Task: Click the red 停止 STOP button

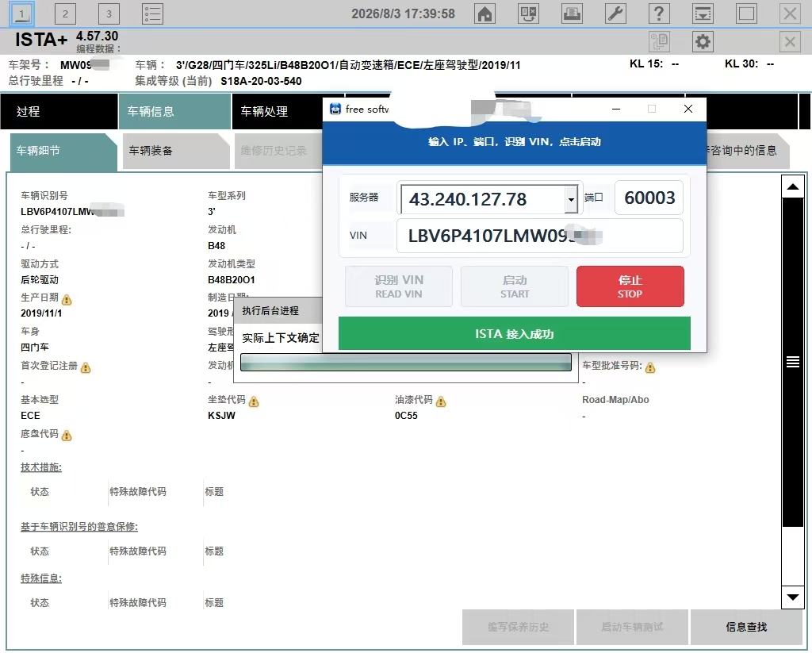Action: point(630,286)
